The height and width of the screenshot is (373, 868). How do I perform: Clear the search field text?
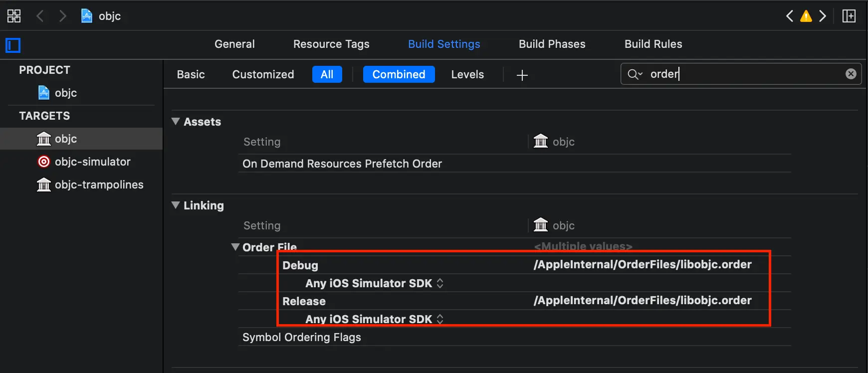(851, 74)
